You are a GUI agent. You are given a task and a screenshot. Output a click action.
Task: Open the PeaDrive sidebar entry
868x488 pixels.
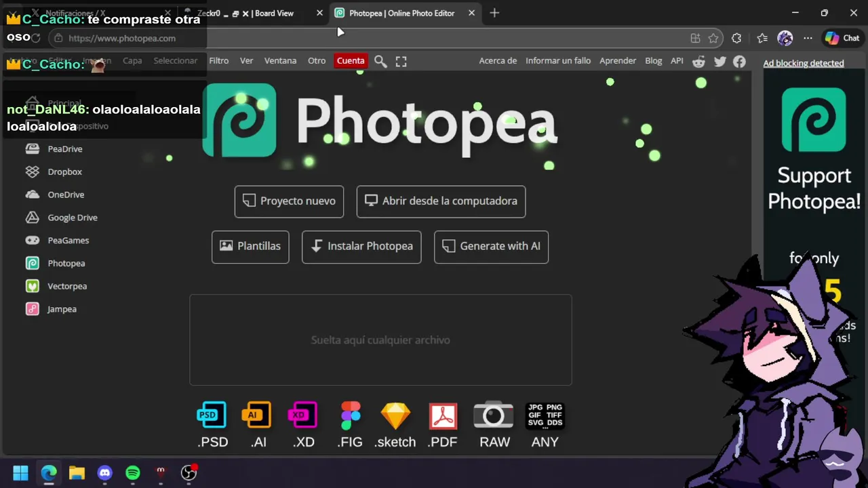(65, 149)
